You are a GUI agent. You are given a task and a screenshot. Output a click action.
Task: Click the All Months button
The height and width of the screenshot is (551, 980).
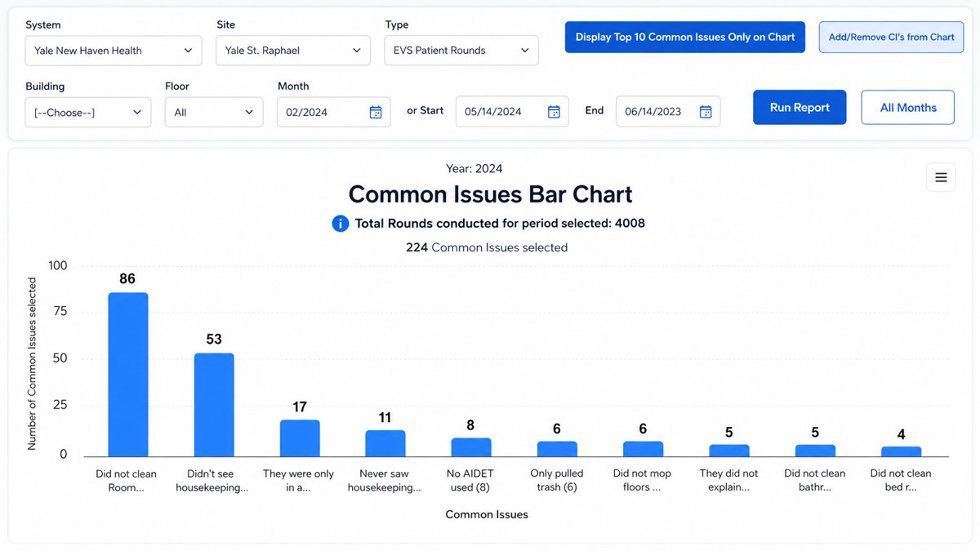[x=907, y=108]
